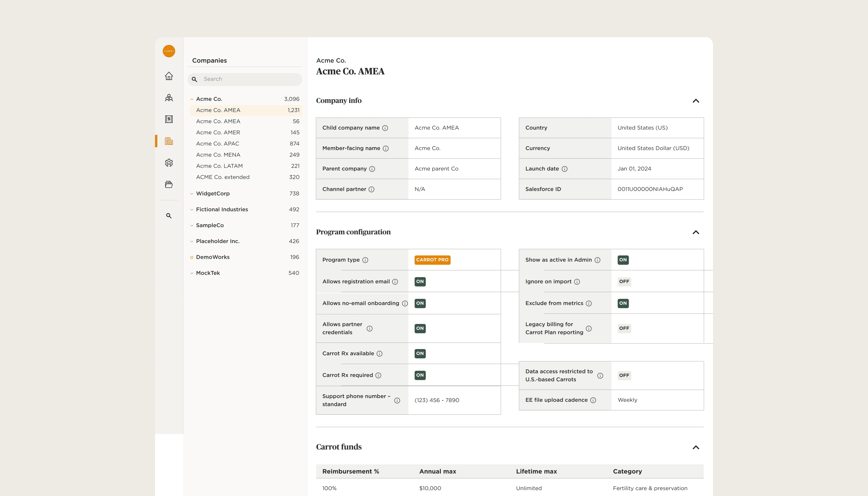The height and width of the screenshot is (496, 868).
Task: Toggle Ignore on import OFF switch
Action: (624, 281)
